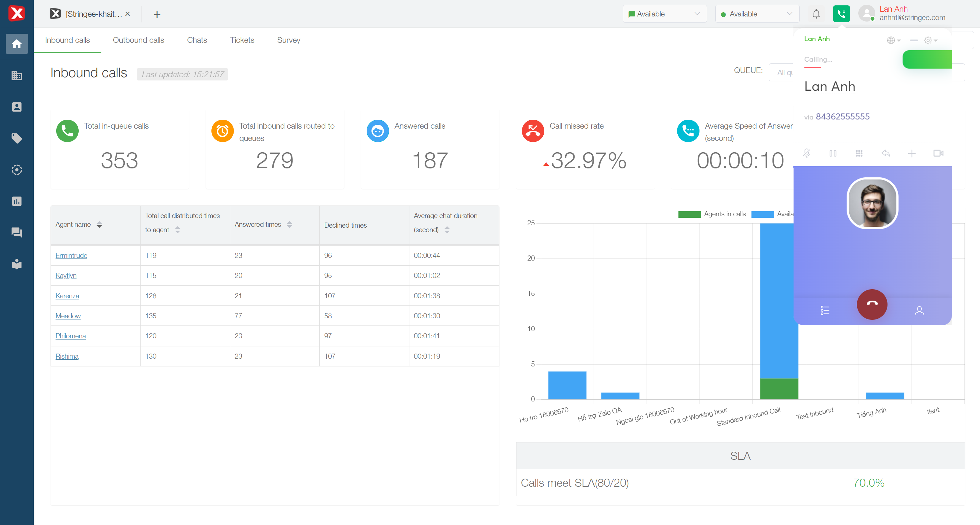Click the transfer call arrow icon

885,153
